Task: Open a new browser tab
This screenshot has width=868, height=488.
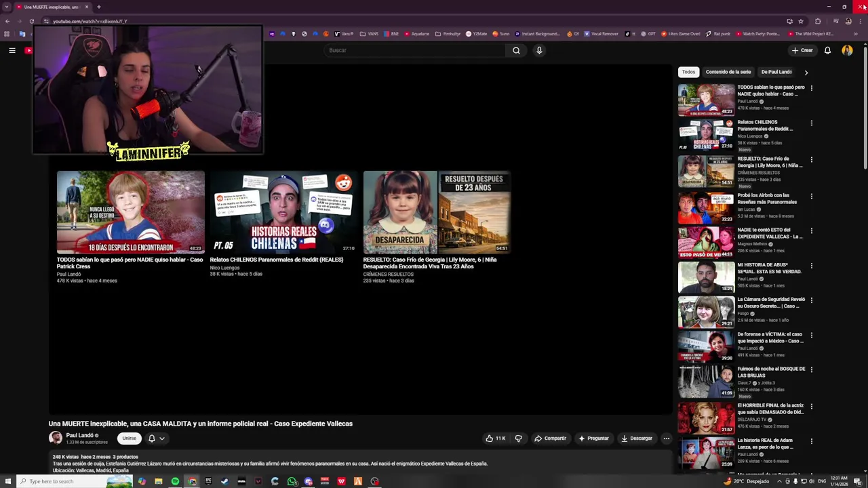Action: (98, 7)
